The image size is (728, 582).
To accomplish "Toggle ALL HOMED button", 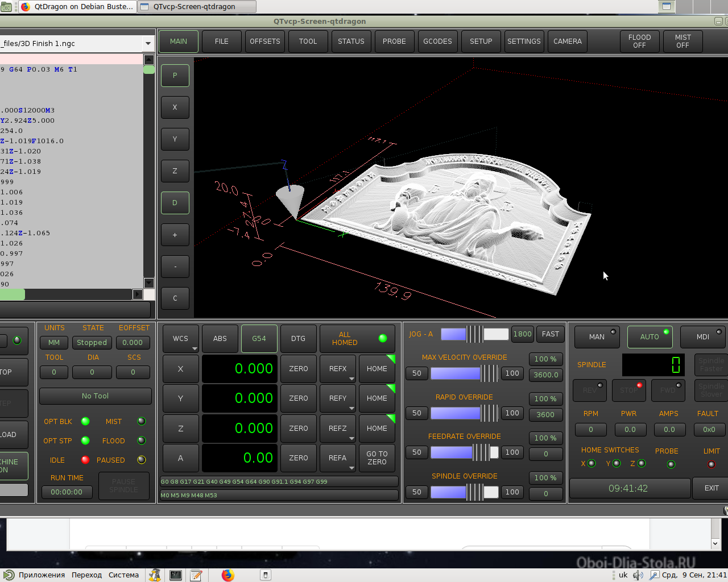I will (357, 339).
